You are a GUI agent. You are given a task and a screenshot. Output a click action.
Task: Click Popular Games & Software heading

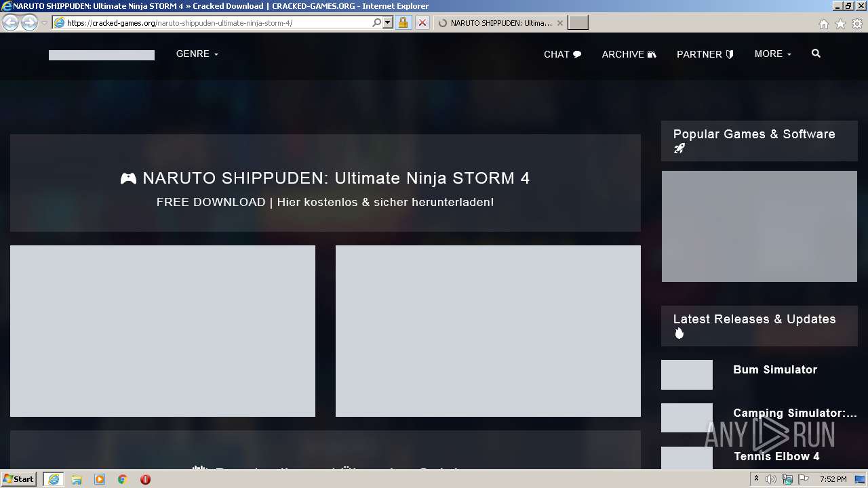click(x=754, y=134)
